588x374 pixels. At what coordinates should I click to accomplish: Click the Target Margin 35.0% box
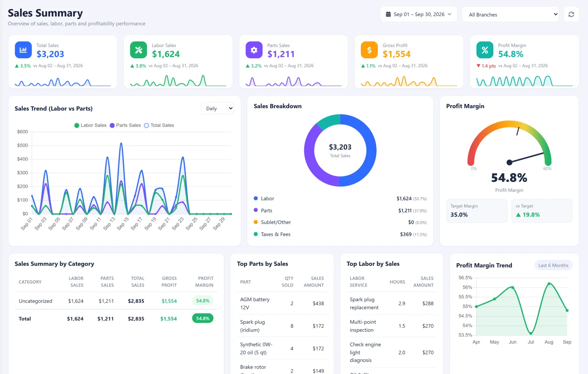click(477, 211)
